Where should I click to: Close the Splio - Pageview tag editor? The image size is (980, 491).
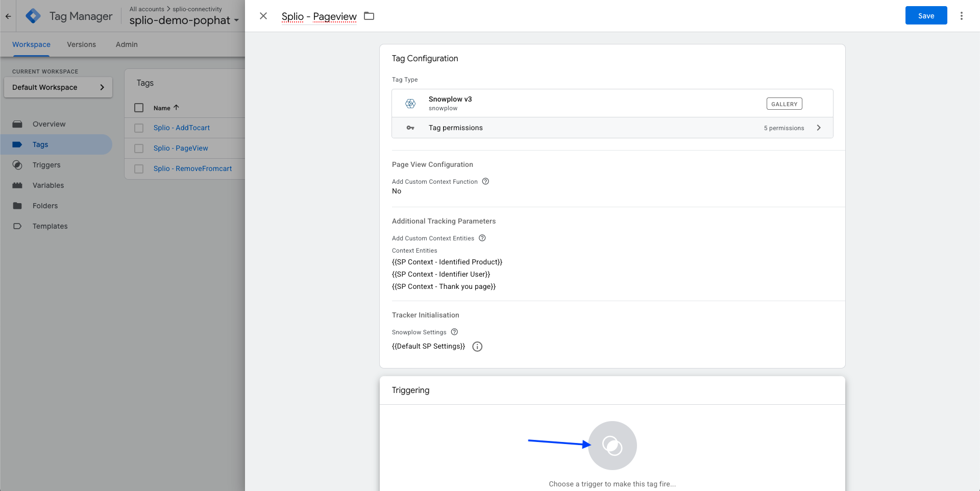(263, 16)
